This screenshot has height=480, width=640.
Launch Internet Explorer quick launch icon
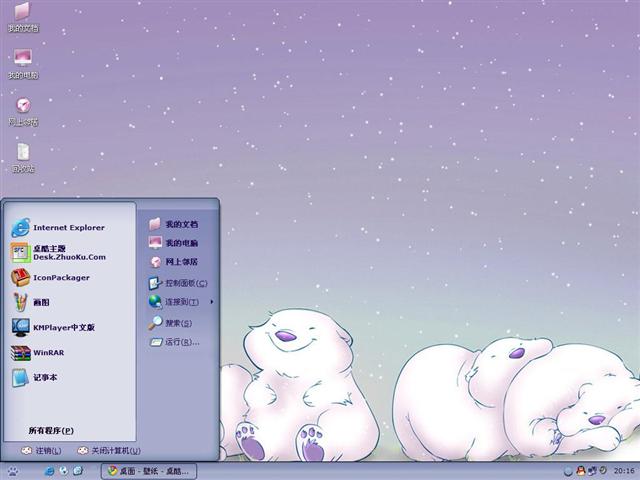(49, 471)
